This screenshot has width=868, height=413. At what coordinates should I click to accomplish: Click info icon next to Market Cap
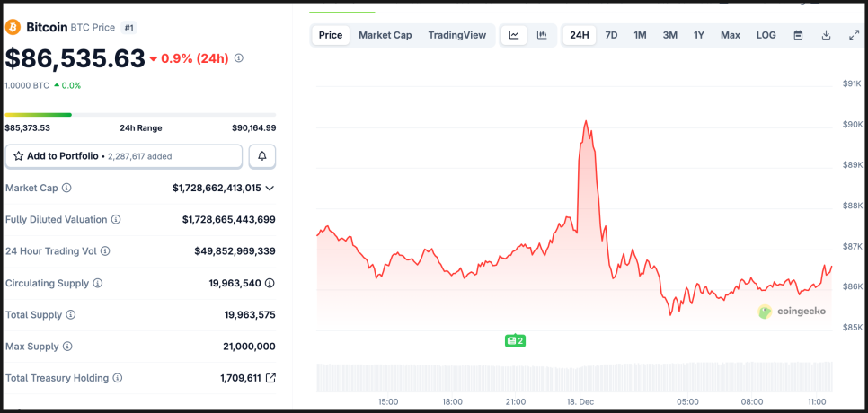pos(66,189)
